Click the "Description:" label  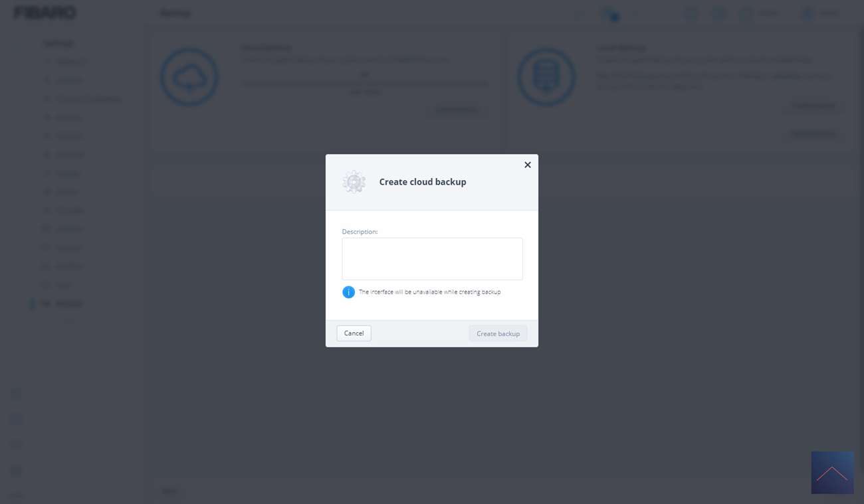click(360, 232)
